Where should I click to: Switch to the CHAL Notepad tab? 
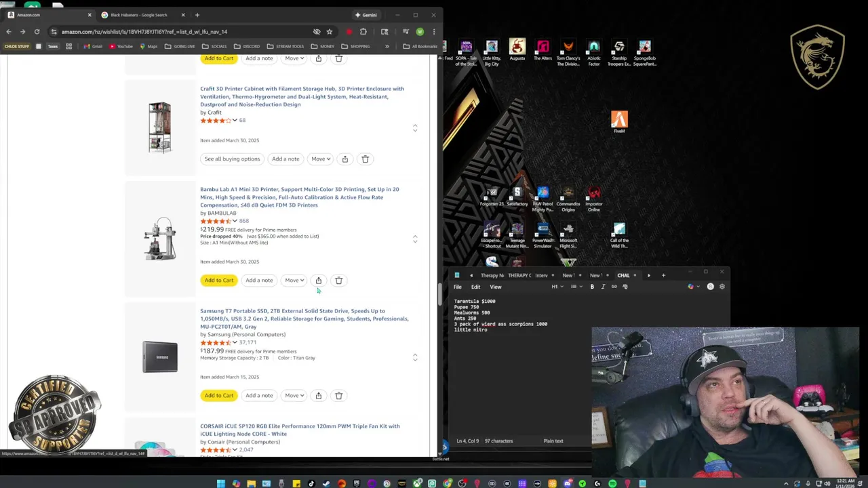click(623, 275)
